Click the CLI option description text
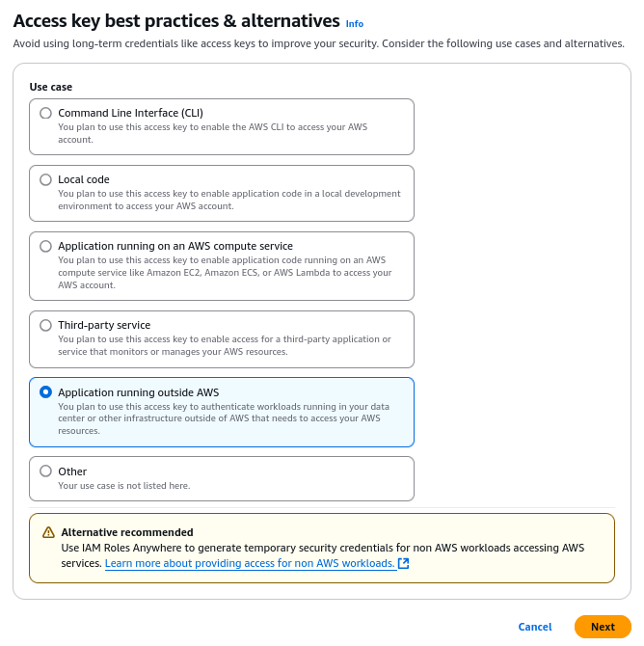The height and width of the screenshot is (646, 644). click(212, 133)
